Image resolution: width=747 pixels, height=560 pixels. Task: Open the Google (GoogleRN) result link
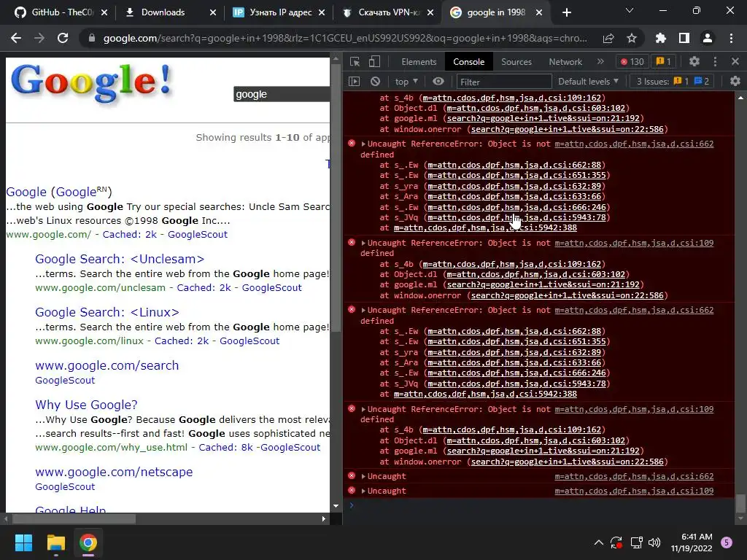tap(59, 192)
